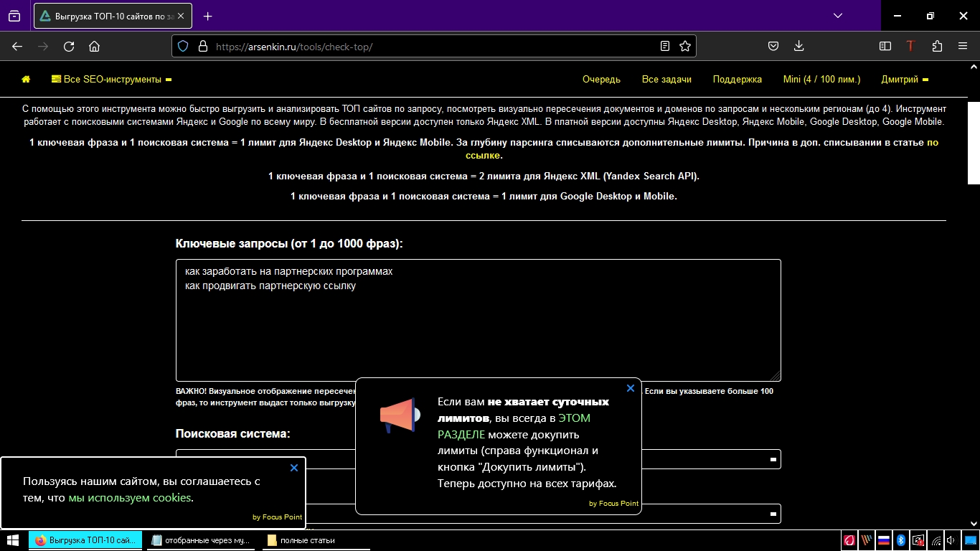
Task: Go to site home via house icon
Action: coord(27,80)
